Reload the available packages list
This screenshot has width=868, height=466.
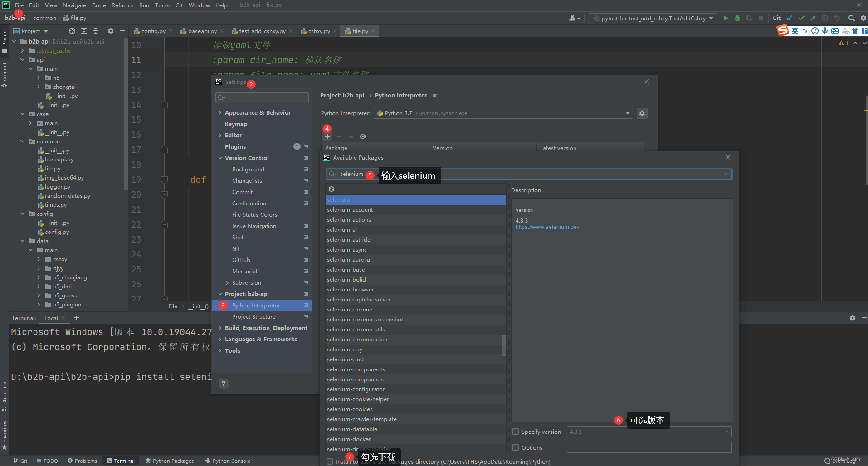click(332, 189)
